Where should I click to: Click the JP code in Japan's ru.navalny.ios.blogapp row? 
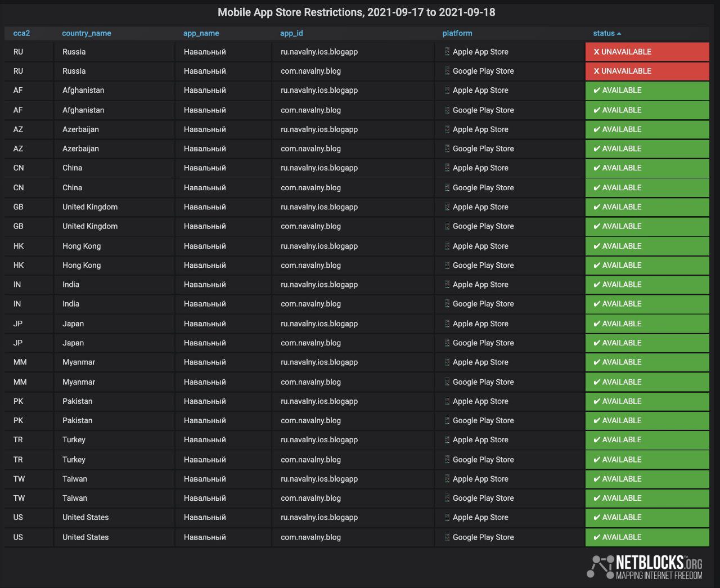pos(18,324)
